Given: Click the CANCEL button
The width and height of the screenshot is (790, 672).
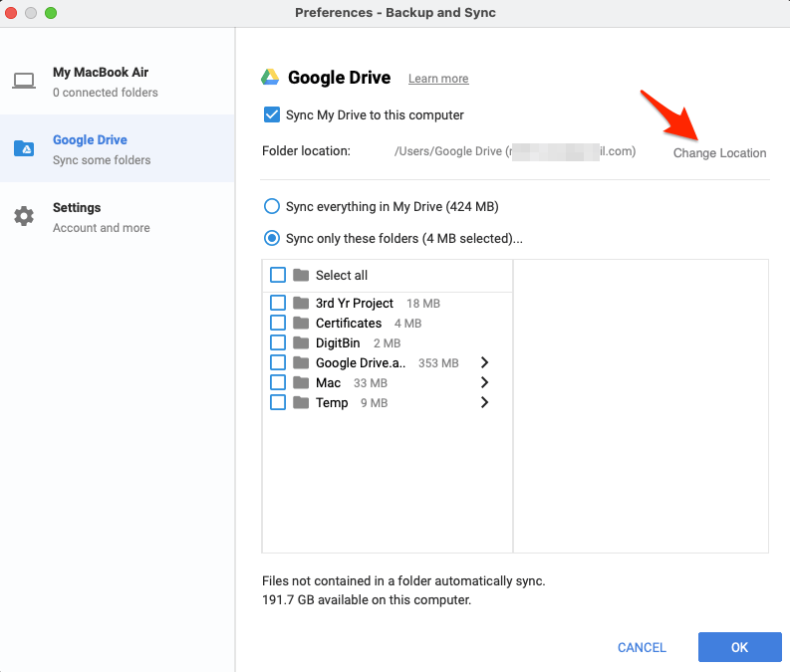Looking at the screenshot, I should (642, 647).
